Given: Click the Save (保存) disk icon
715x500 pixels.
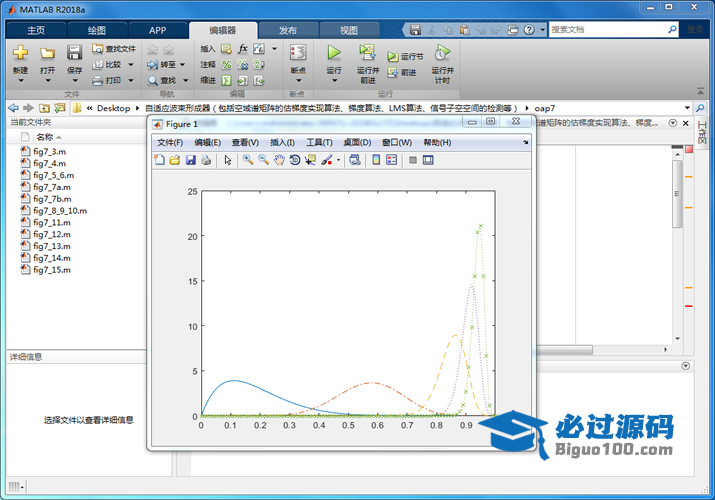Looking at the screenshot, I should [74, 53].
